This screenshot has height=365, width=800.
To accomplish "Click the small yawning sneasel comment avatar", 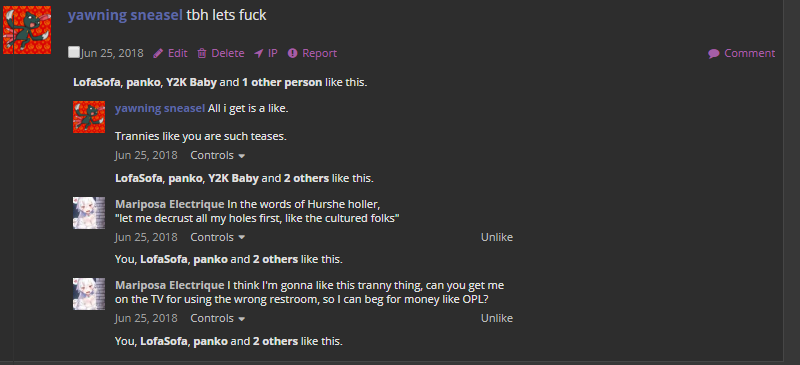I will pyautogui.click(x=89, y=117).
